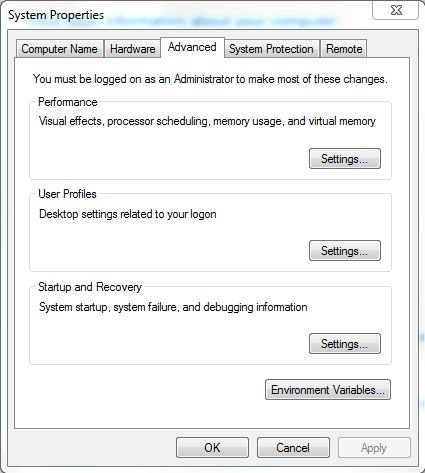The image size is (425, 473).
Task: Switch to the Computer Name tab
Action: pyautogui.click(x=59, y=49)
